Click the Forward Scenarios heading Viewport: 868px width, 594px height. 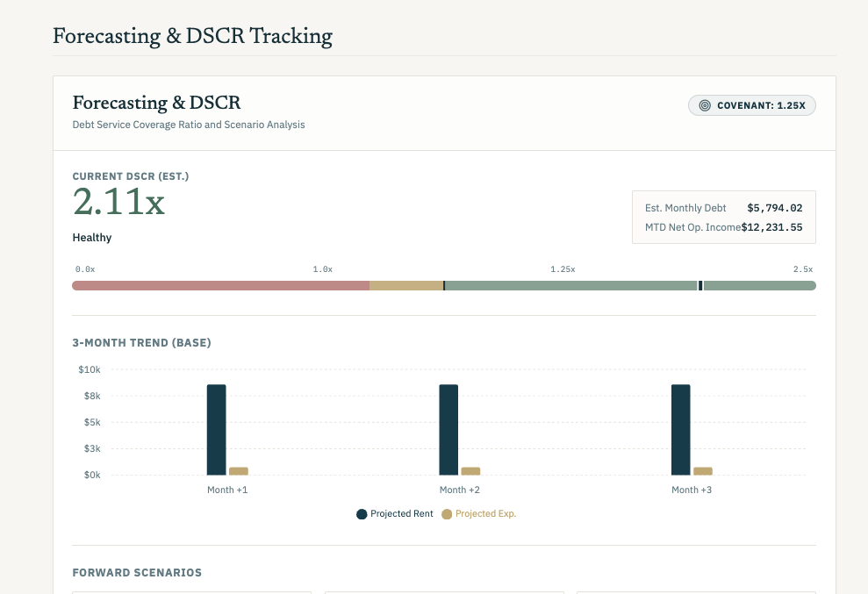tap(137, 572)
